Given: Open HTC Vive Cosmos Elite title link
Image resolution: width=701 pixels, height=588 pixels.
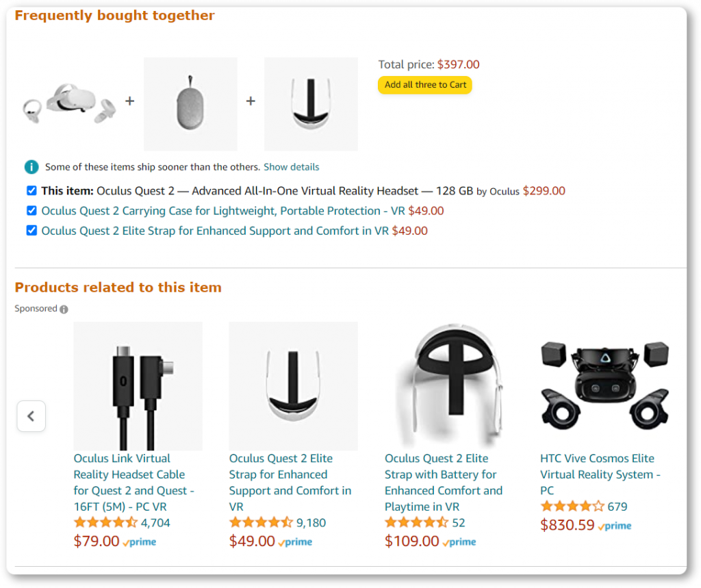Looking at the screenshot, I should point(600,475).
